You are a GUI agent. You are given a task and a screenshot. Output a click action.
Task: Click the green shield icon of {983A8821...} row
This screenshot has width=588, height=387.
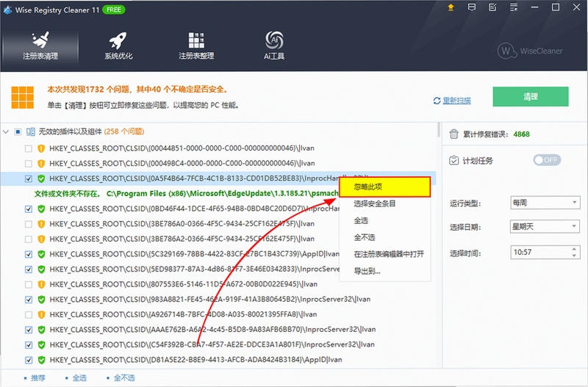[41, 300]
